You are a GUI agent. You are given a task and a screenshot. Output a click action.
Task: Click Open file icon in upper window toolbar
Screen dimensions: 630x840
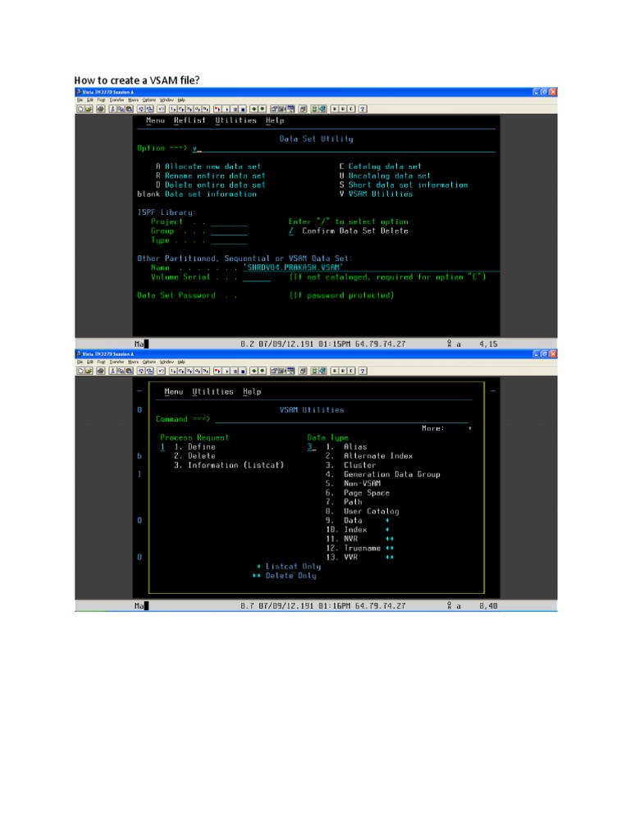[89, 109]
